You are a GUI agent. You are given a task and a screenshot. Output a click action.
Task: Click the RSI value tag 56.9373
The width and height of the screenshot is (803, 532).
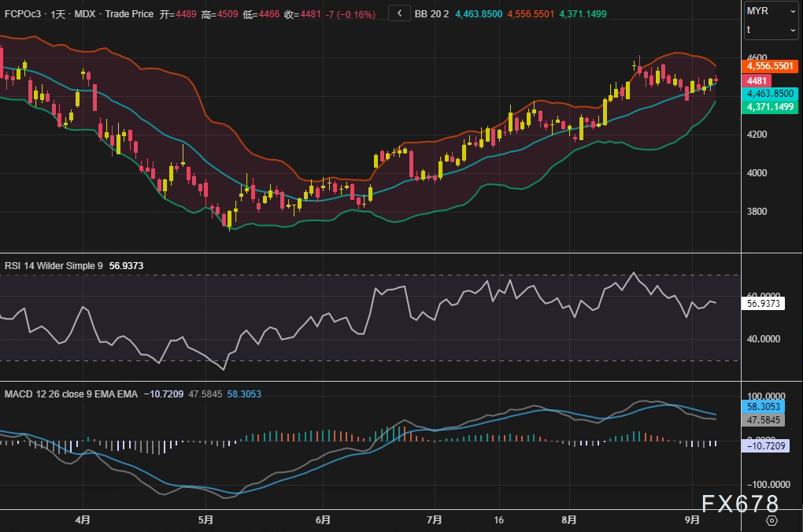pos(762,303)
